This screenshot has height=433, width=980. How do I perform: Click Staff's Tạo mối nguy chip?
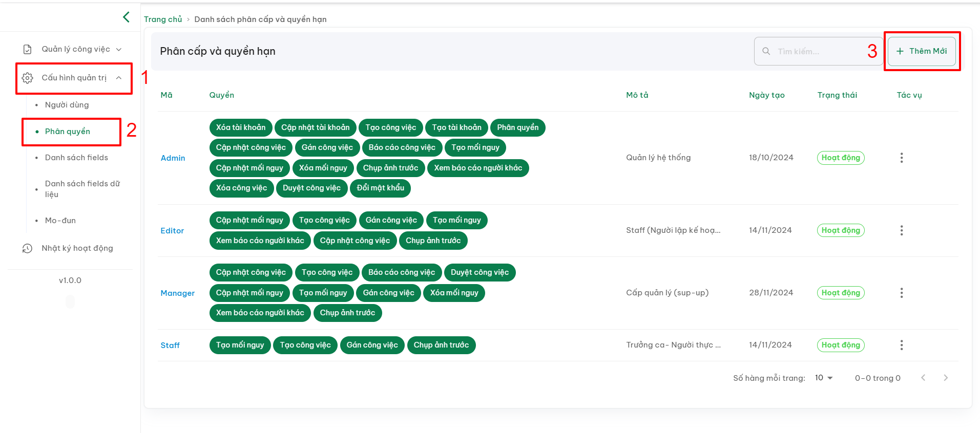(x=240, y=345)
